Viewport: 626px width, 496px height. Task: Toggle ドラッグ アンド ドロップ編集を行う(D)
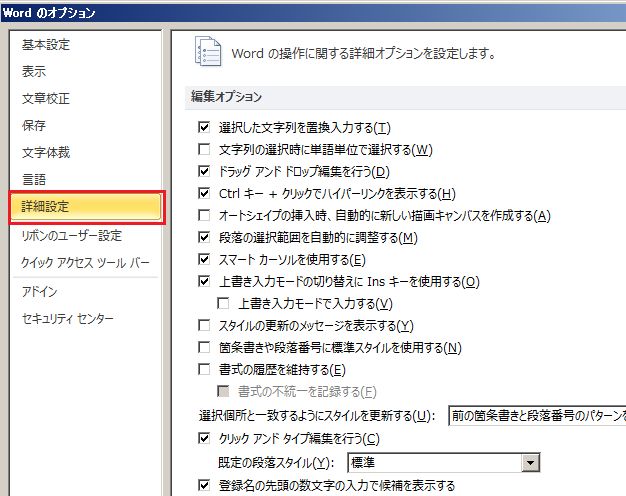pos(204,171)
